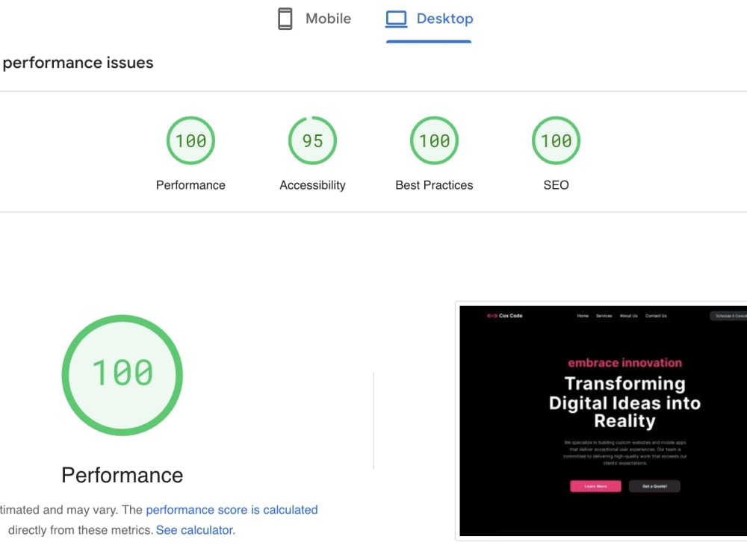Viewport: 747px width, 560px height.
Task: Click the mobile phone icon
Action: (x=285, y=19)
